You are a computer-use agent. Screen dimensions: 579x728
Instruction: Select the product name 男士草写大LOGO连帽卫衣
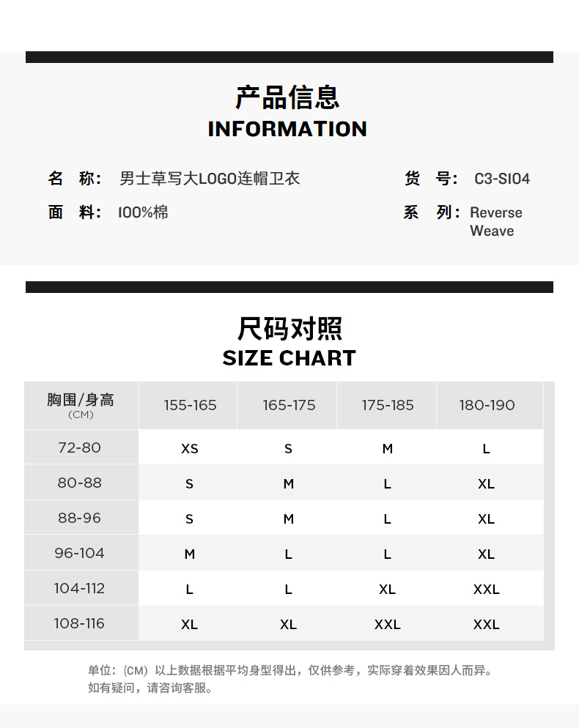[x=210, y=179]
